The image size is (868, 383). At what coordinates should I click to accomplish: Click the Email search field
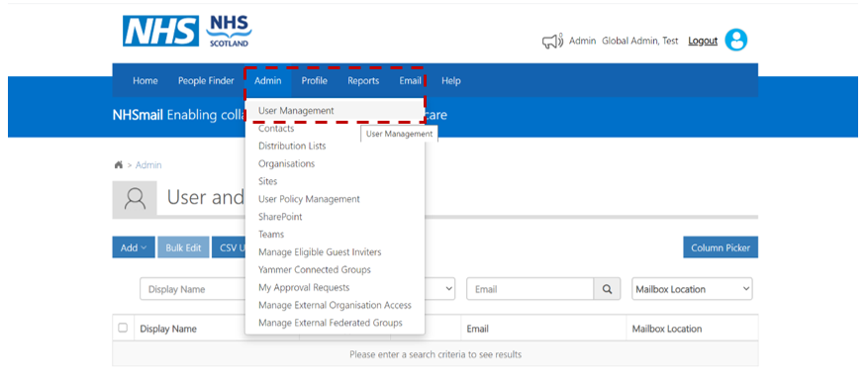[x=530, y=289]
